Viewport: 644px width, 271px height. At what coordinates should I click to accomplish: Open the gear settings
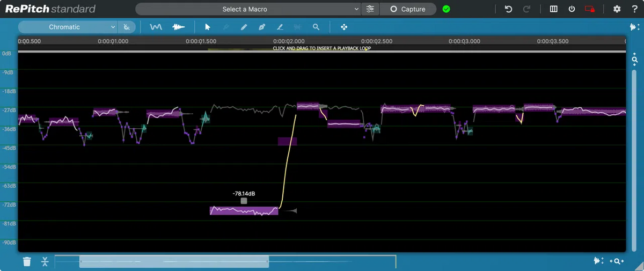pos(617,9)
